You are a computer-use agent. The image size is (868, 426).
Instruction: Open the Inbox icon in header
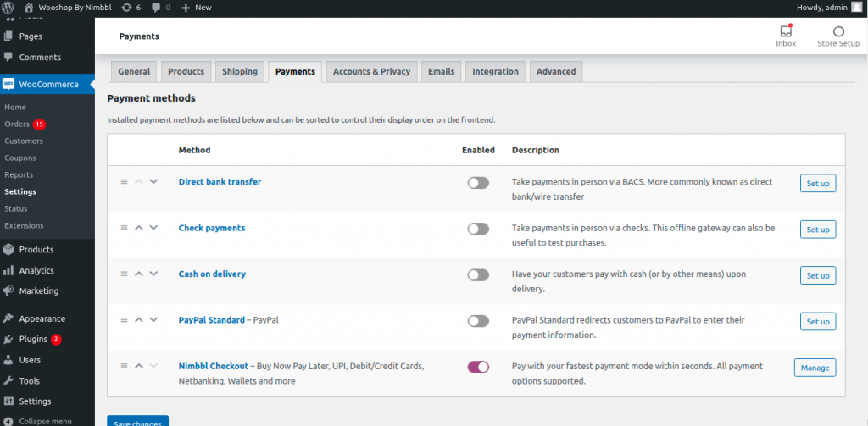pyautogui.click(x=786, y=31)
